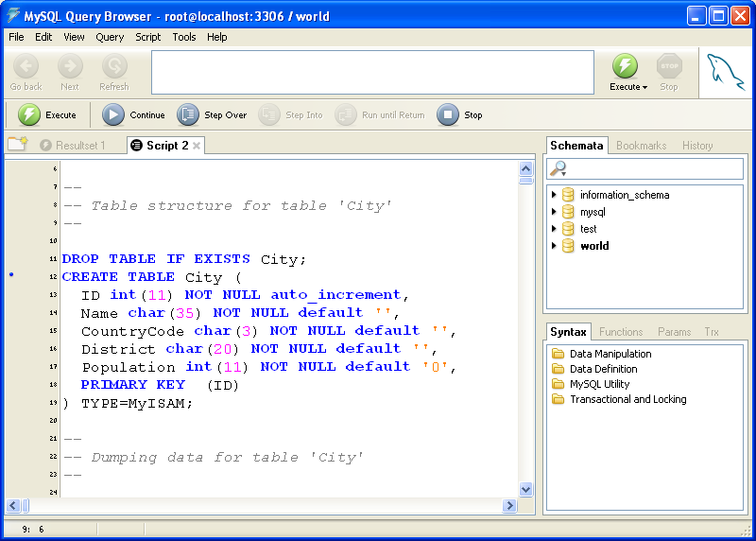Open the Query menu
The image size is (756, 541).
(110, 37)
